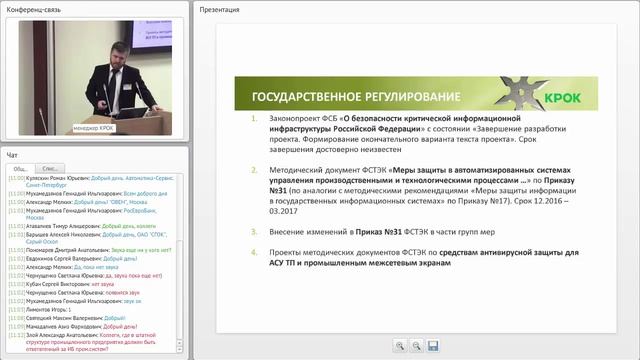Select Кубан Сергей Викторович 'нет звука' message
This screenshot has height=360, width=640.
[61, 284]
